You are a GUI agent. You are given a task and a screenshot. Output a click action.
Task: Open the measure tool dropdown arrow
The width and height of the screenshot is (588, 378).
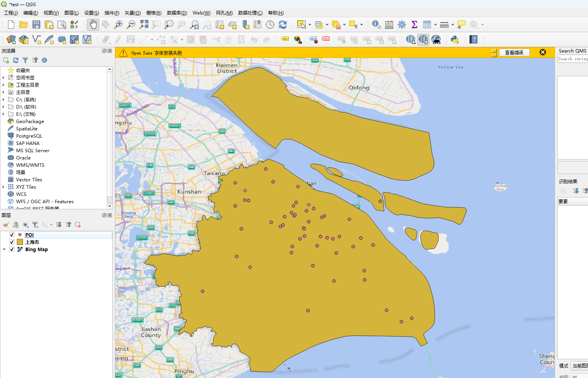point(453,25)
